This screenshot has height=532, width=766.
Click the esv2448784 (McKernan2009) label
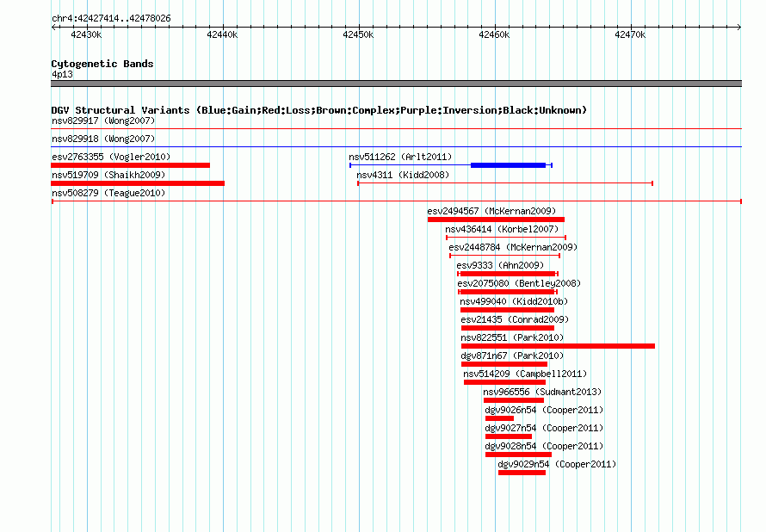(513, 247)
